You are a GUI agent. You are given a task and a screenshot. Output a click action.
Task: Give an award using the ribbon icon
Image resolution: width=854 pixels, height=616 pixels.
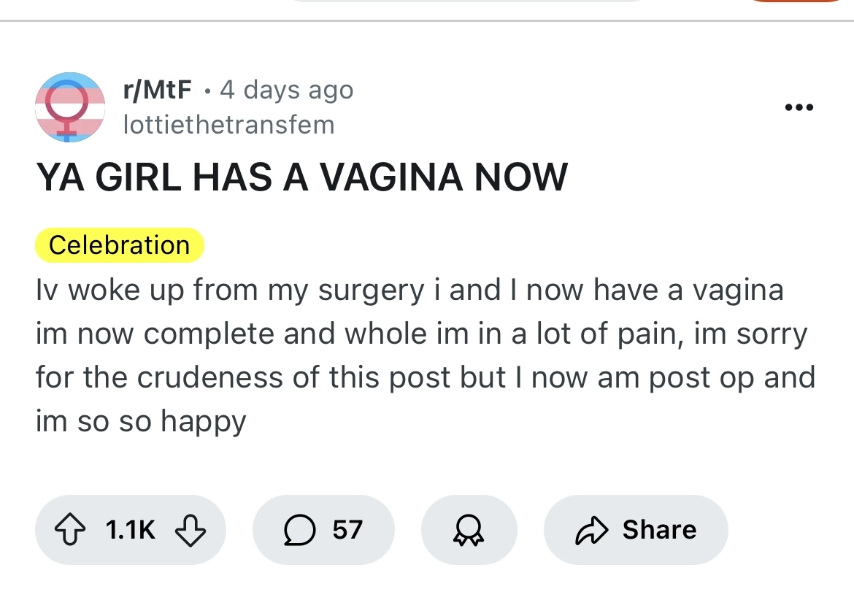469,530
